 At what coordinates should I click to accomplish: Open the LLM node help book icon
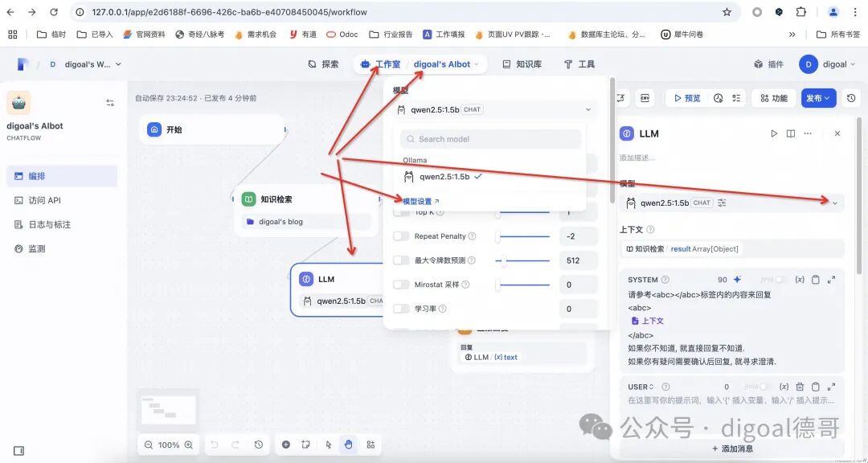(x=791, y=133)
